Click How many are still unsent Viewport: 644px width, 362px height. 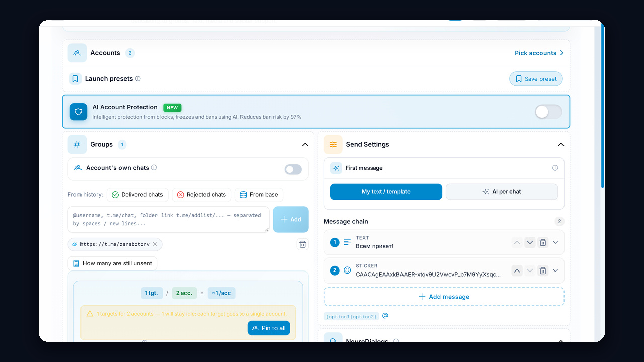tap(113, 263)
